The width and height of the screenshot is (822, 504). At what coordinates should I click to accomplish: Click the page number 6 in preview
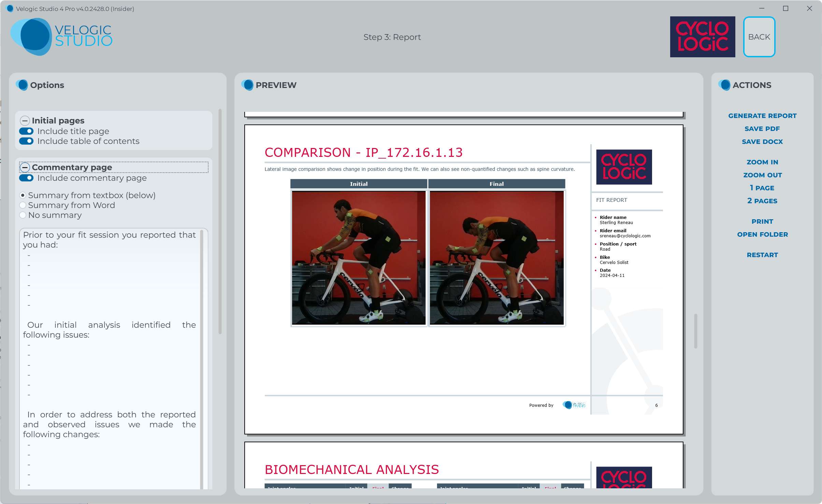pyautogui.click(x=657, y=405)
